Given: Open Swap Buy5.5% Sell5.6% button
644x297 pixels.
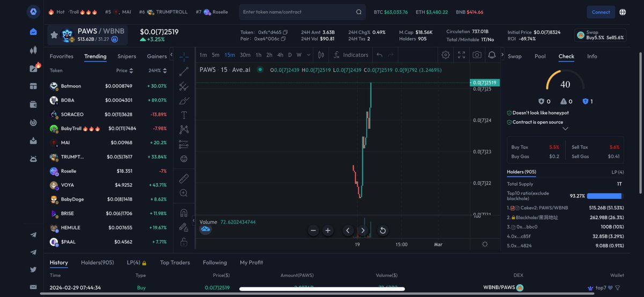Looking at the screenshot, I should pyautogui.click(x=600, y=35).
